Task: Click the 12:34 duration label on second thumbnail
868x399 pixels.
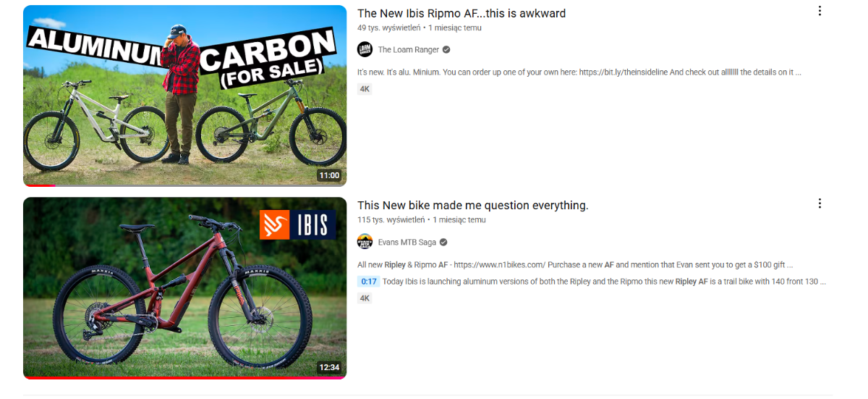Action: pos(329,367)
